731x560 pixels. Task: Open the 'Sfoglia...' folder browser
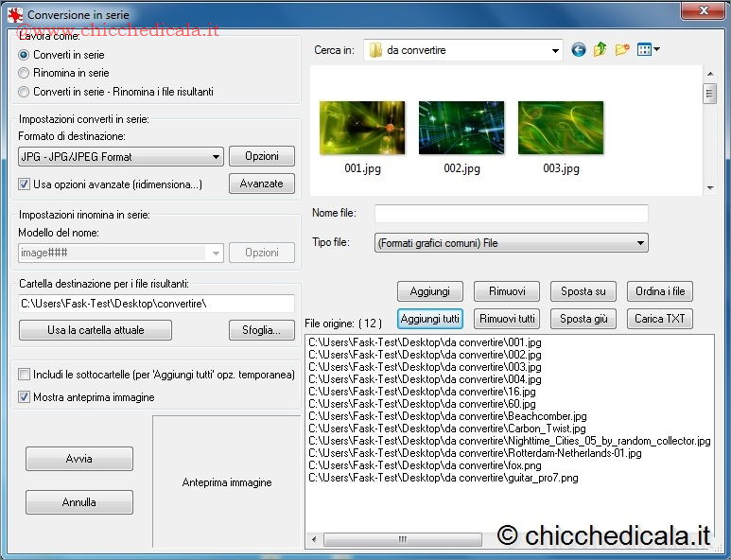point(261,330)
